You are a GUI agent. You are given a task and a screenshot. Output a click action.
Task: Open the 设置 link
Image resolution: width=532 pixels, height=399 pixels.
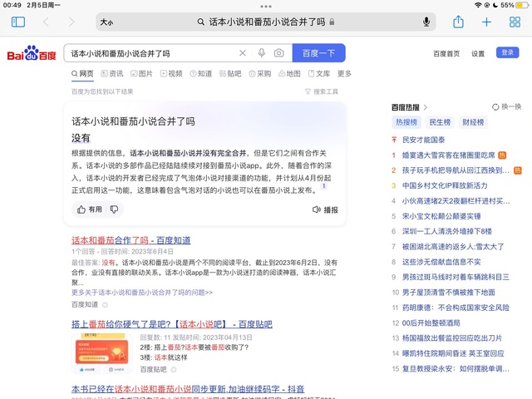478,53
